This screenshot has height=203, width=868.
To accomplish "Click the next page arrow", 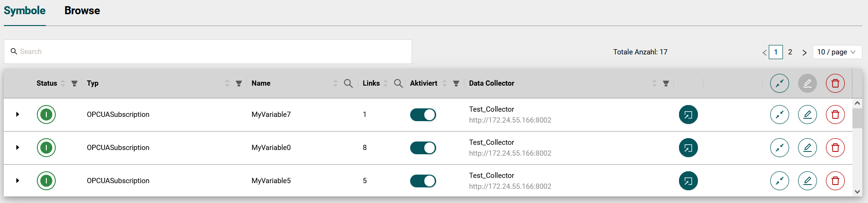I will (804, 53).
